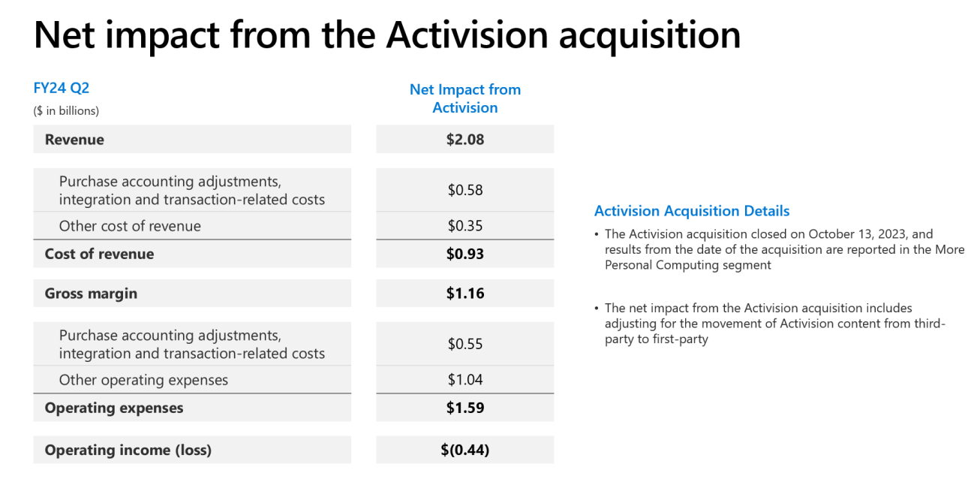The image size is (980, 482).
Task: Click the $1.16 gross margin value
Action: tap(465, 294)
